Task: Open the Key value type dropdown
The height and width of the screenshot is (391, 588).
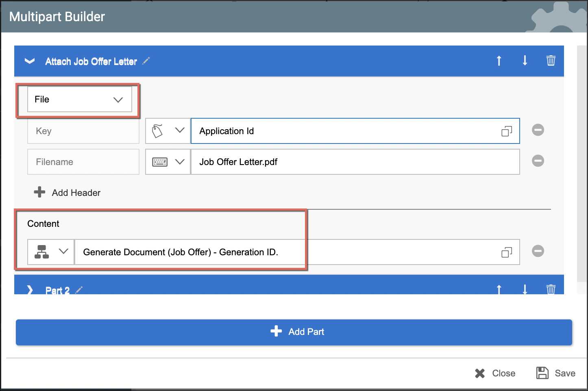Action: click(168, 131)
